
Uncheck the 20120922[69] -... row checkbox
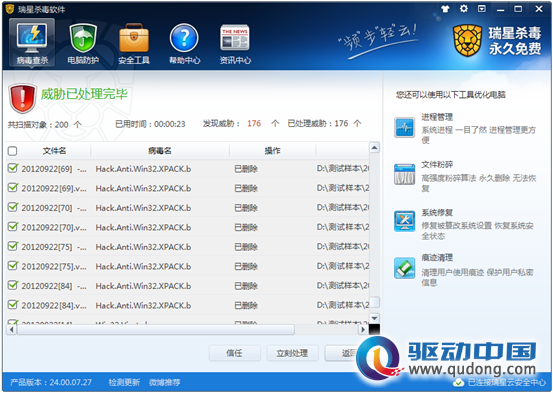[13, 168]
